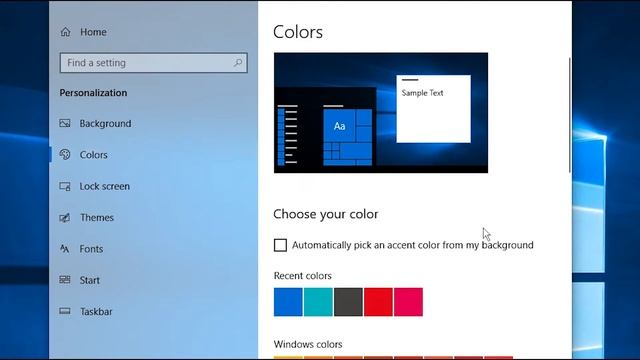Click the Themes brush icon
This screenshot has height=360, width=640.
[x=65, y=218]
